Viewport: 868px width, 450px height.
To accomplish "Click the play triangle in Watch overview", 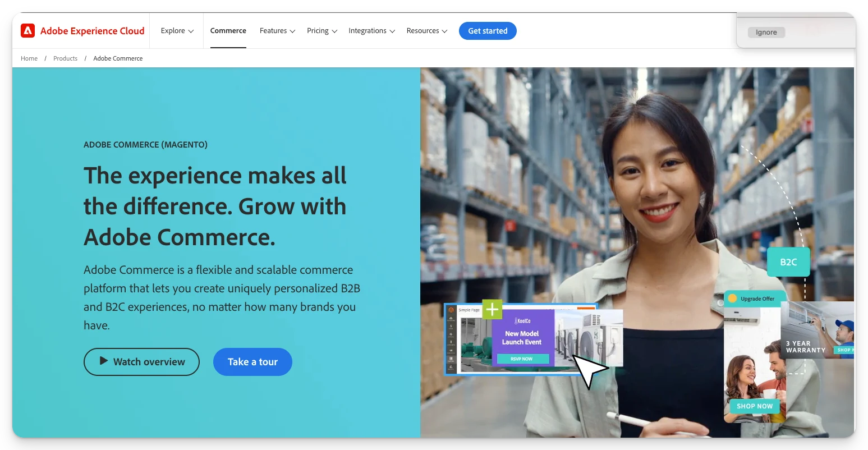I will coord(104,361).
